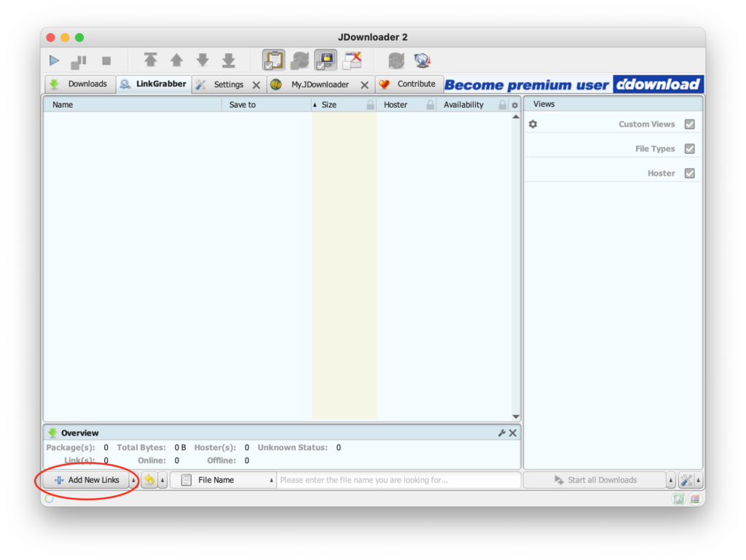
Task: Sort by Name column header
Action: [133, 105]
